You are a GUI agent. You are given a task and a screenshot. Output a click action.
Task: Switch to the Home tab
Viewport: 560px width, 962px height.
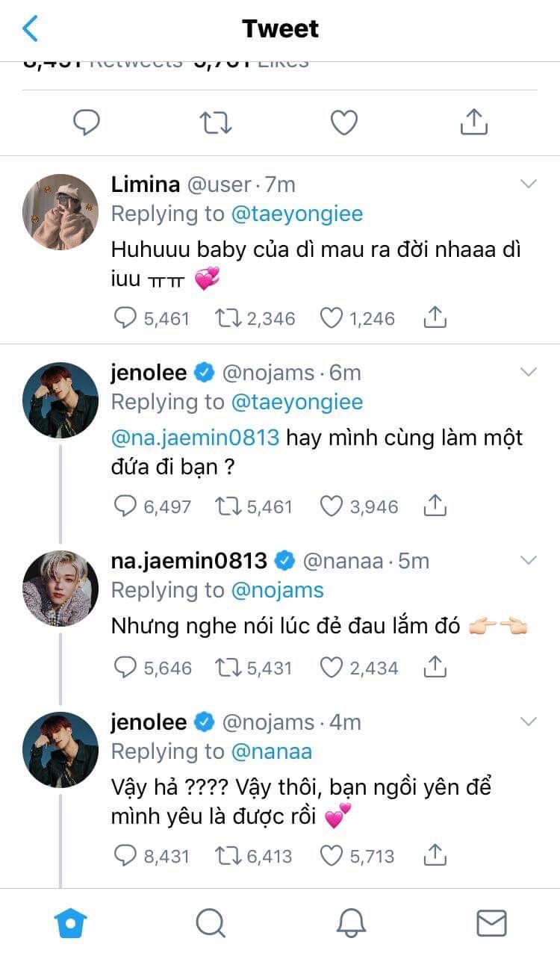pyautogui.click(x=71, y=923)
